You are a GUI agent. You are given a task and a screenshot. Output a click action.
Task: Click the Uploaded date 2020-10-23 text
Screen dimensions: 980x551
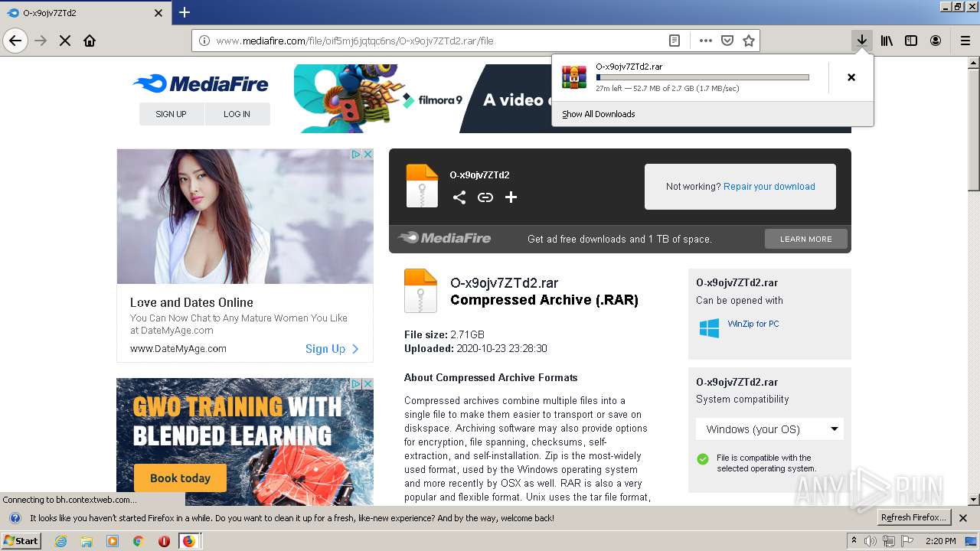point(475,349)
